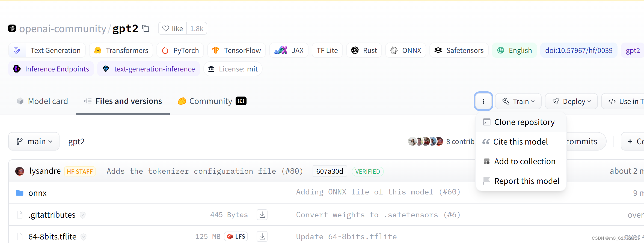Filter by the PyTorch tag

180,50
